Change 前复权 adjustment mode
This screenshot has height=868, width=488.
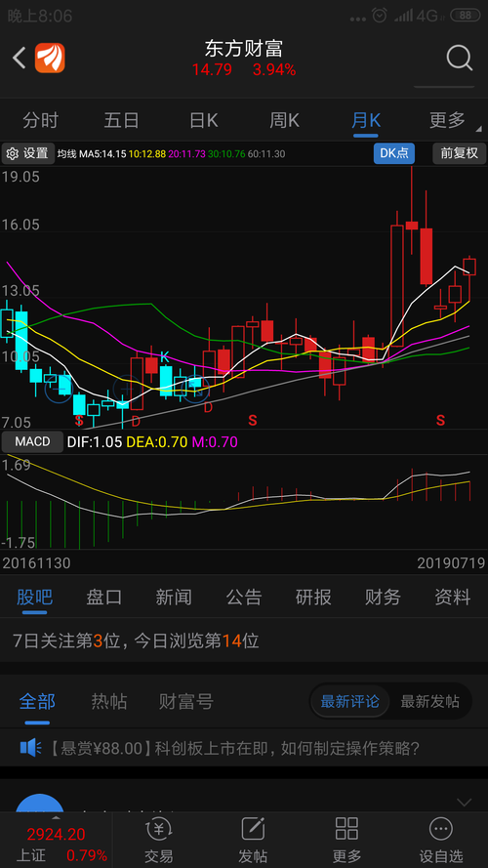coord(460,153)
